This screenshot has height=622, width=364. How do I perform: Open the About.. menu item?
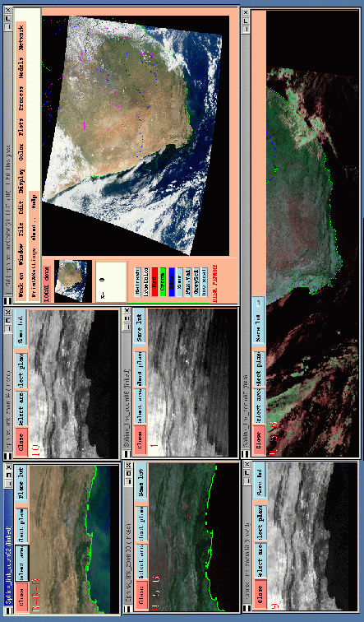(x=34, y=229)
